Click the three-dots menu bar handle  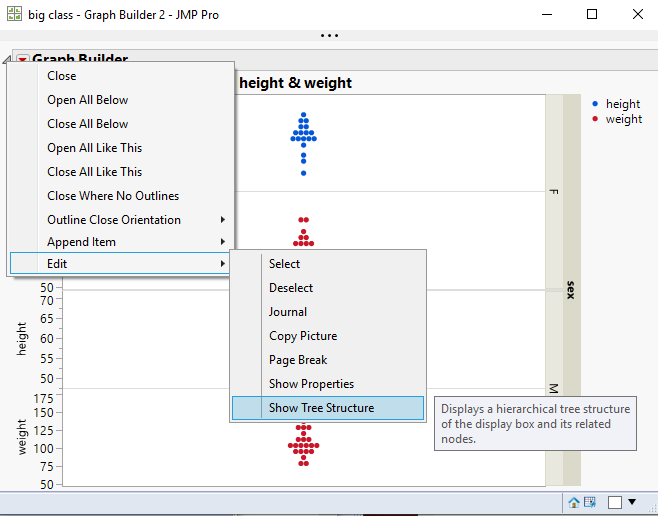coord(329,35)
